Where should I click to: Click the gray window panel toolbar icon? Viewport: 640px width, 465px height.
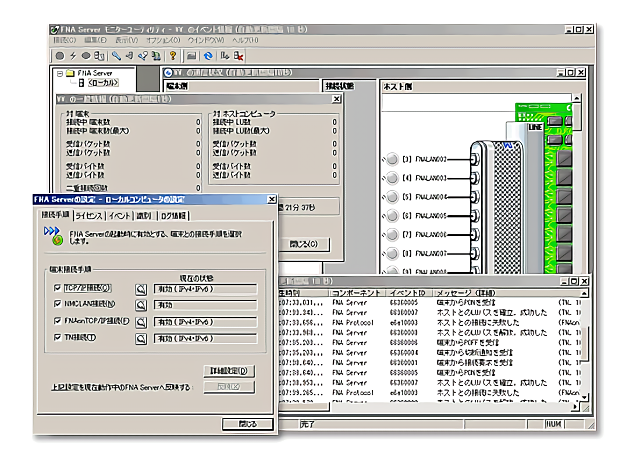pos(191,56)
